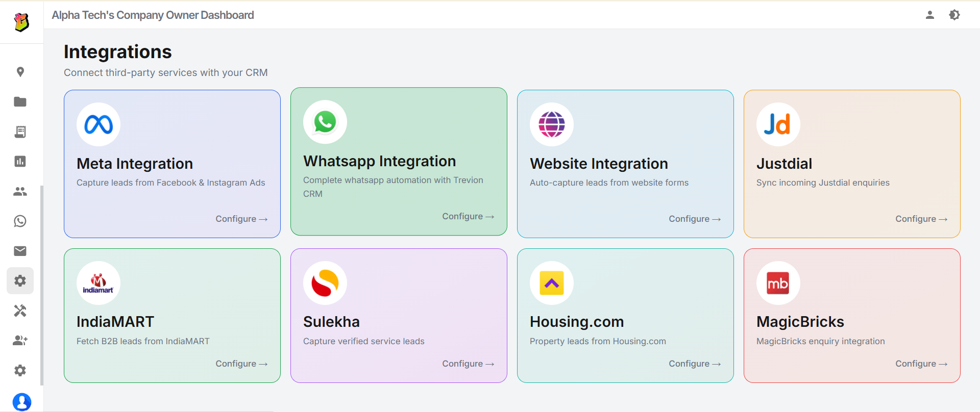The height and width of the screenshot is (412, 980).
Task: Click the Sulekha logo
Action: pyautogui.click(x=325, y=283)
